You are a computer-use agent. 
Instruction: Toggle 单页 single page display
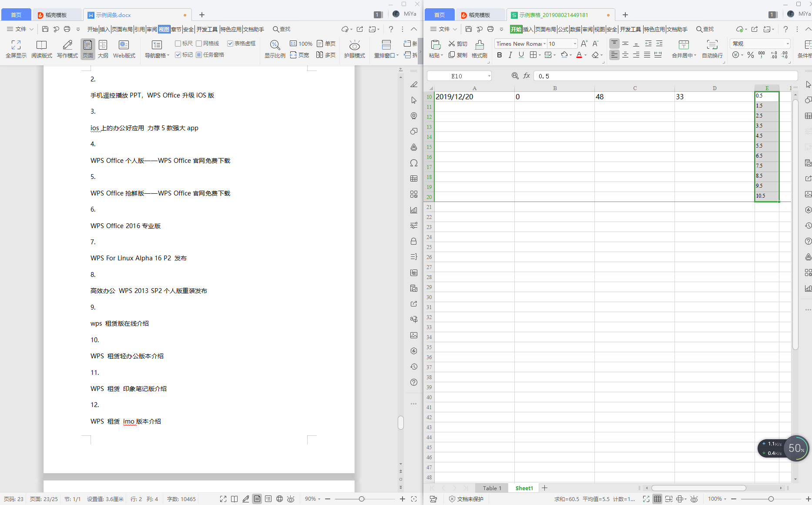click(326, 44)
